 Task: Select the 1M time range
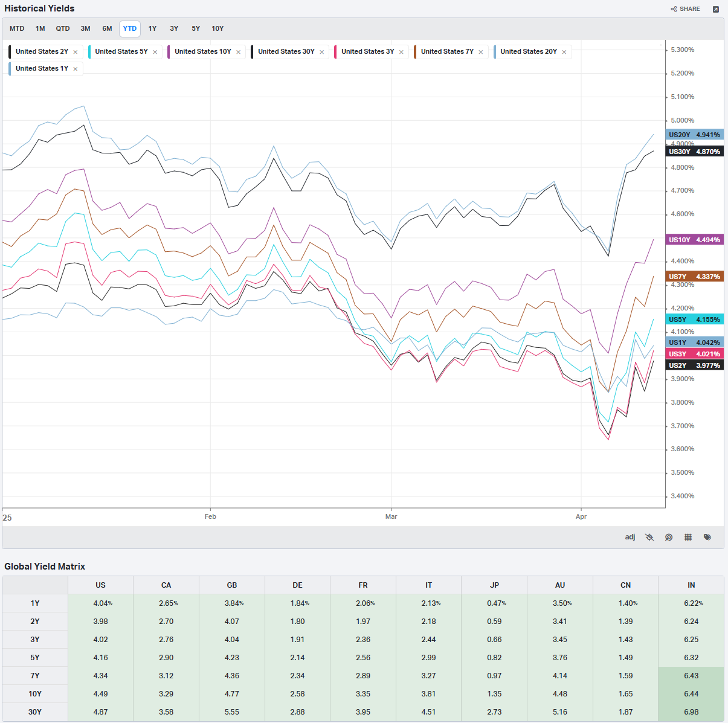point(40,28)
